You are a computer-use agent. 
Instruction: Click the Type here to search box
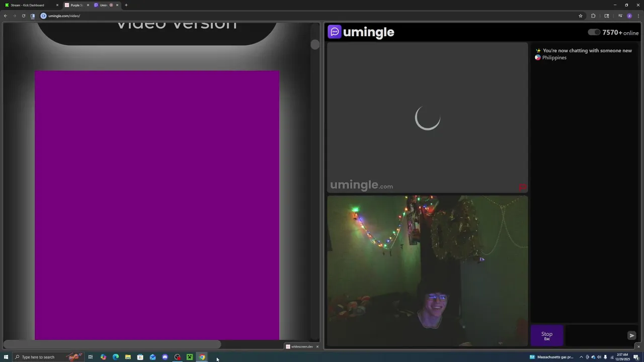pos(47,357)
